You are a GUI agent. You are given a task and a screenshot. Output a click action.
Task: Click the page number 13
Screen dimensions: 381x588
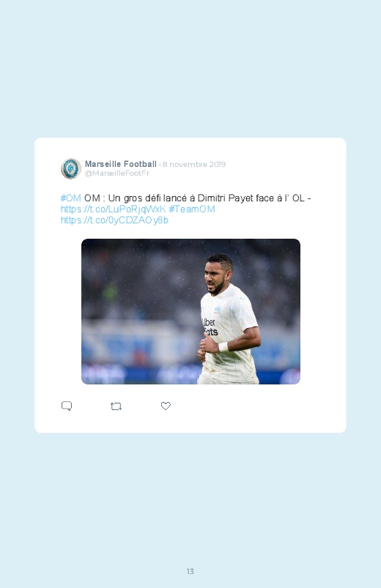coord(190,571)
